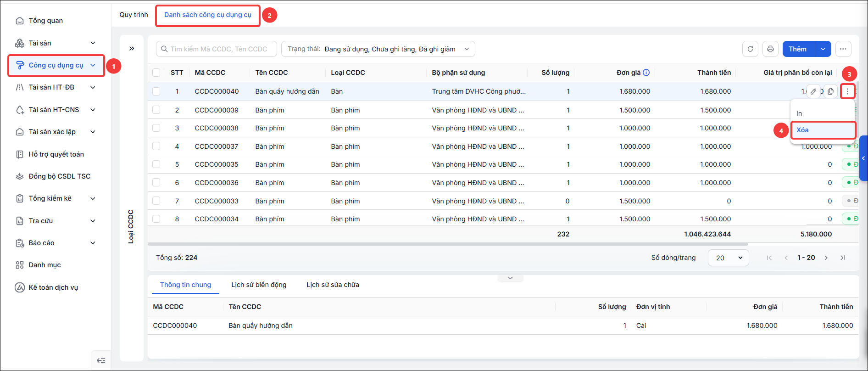
Task: Open Thêm button dropdown arrow
Action: [823, 49]
